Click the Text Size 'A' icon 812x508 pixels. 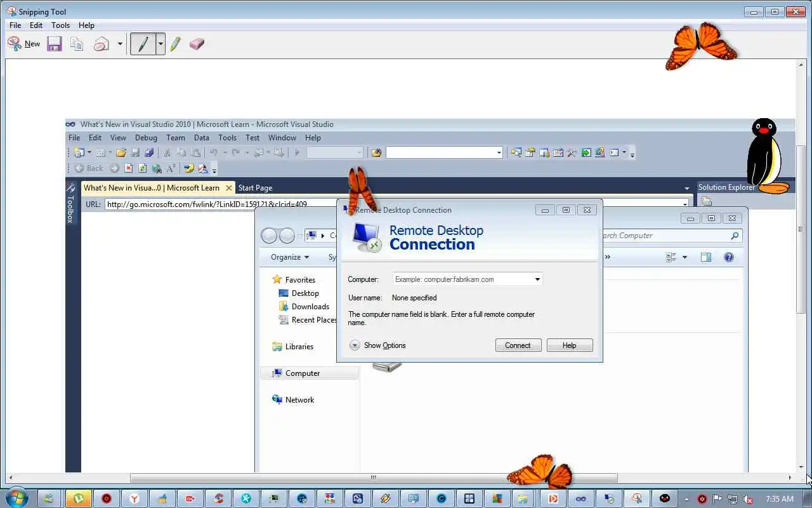pos(171,168)
